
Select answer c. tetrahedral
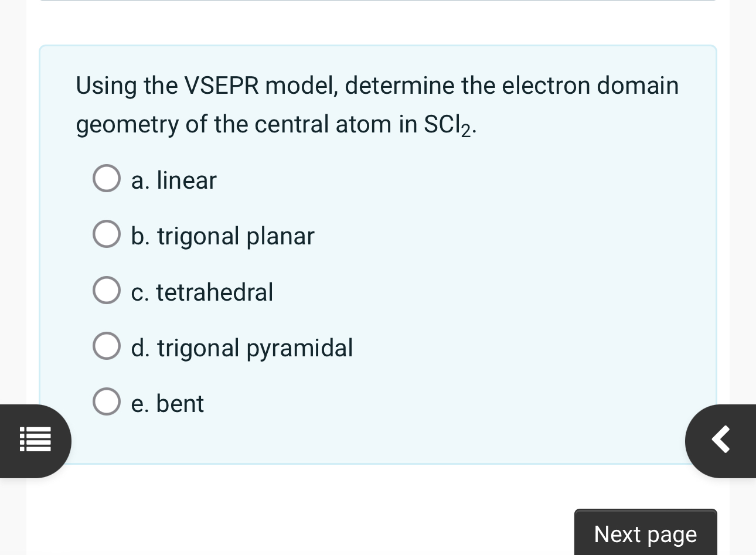106,290
